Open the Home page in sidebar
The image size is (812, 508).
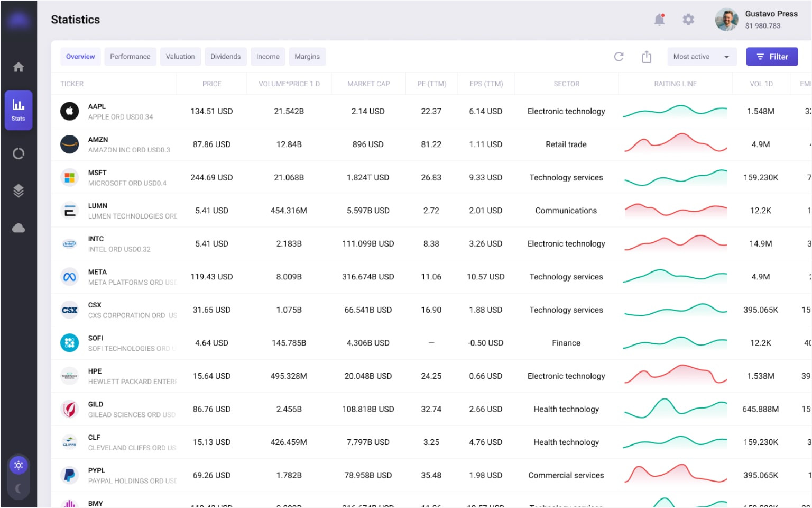coord(19,67)
